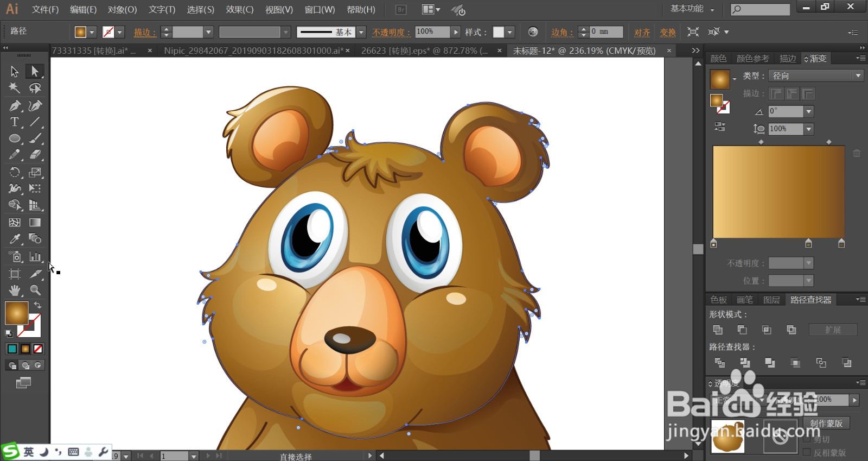The height and width of the screenshot is (461, 868).
Task: Enable Draw Inside mode
Action: [38, 365]
